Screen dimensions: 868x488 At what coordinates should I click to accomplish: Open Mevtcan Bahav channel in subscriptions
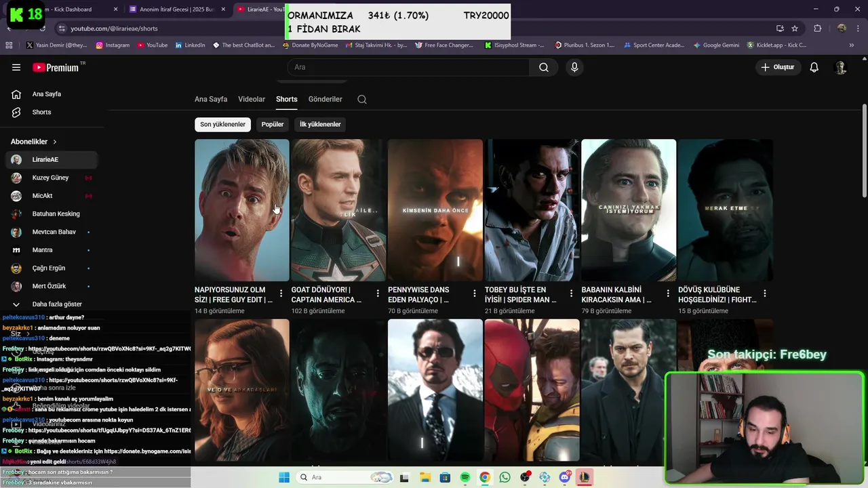tap(52, 232)
